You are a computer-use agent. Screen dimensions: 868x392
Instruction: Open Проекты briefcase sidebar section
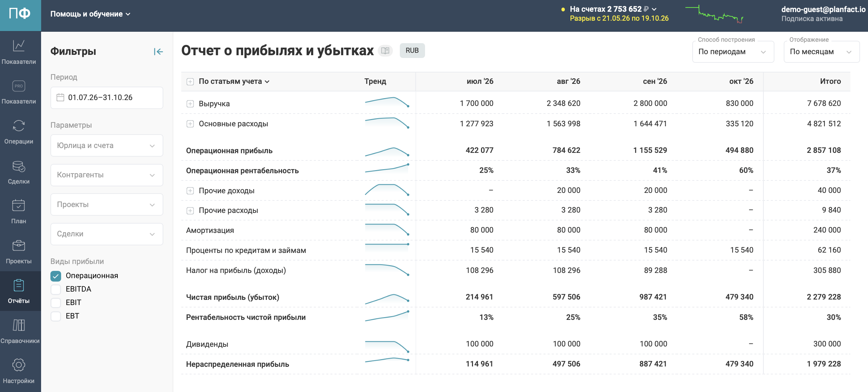coord(19,251)
